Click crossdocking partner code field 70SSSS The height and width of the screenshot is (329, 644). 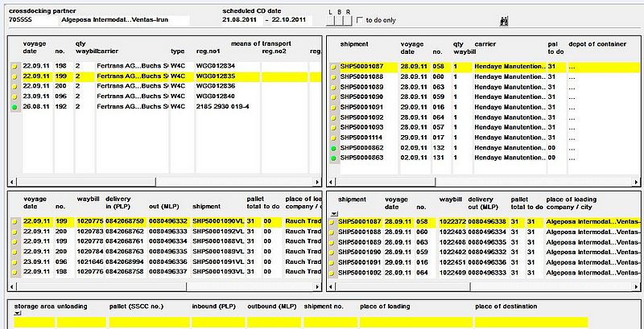pos(33,20)
